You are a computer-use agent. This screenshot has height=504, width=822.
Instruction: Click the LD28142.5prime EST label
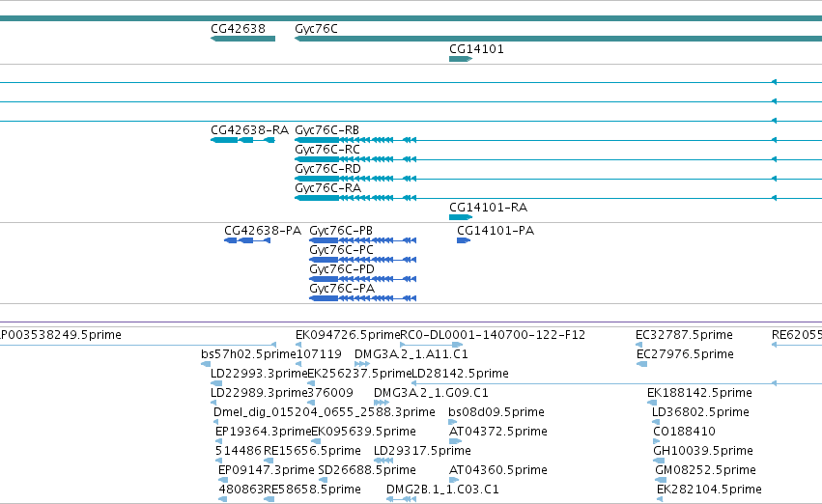click(461, 374)
